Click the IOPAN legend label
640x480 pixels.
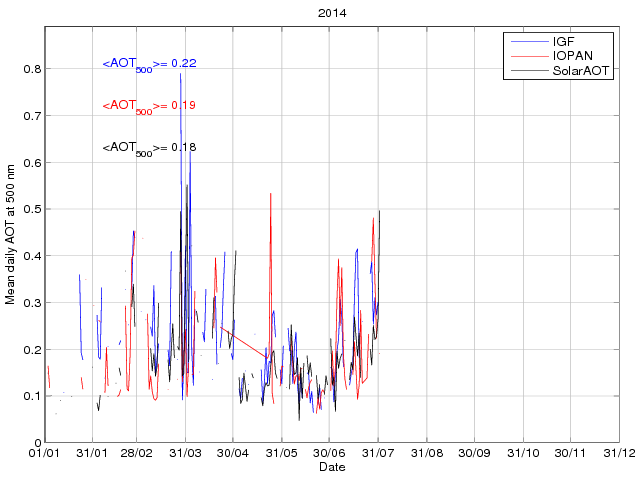click(x=571, y=57)
